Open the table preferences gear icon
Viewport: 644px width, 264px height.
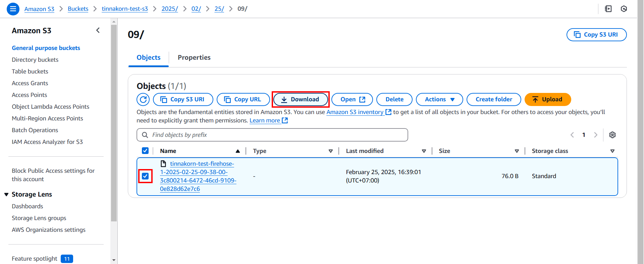(x=612, y=135)
